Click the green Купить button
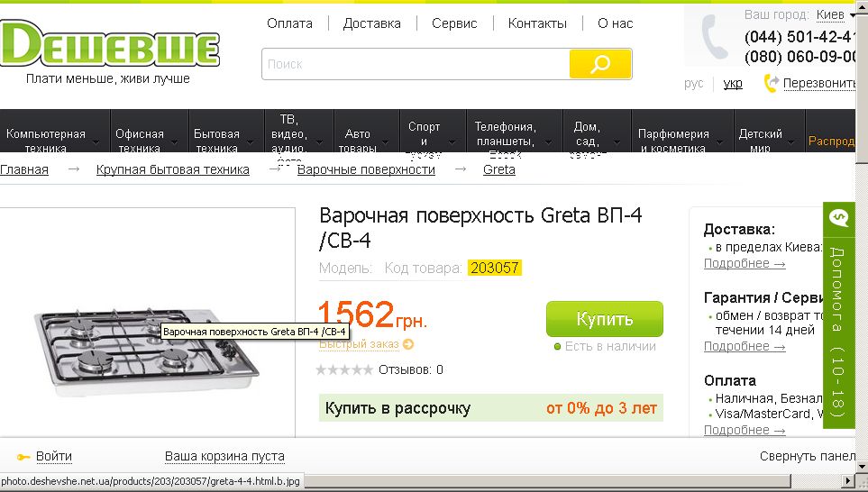Viewport: 868px width, 492px height. pyautogui.click(x=605, y=319)
